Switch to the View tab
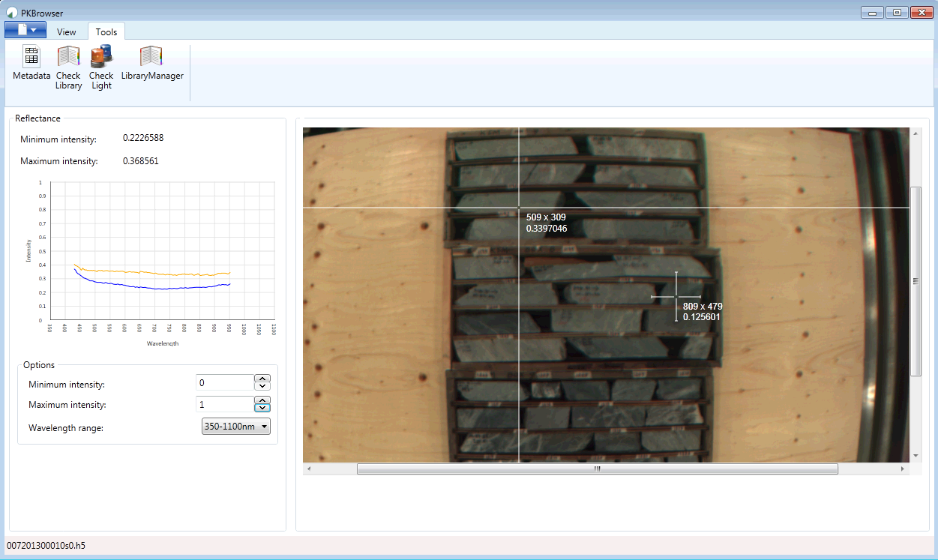This screenshot has height=560, width=938. point(67,31)
